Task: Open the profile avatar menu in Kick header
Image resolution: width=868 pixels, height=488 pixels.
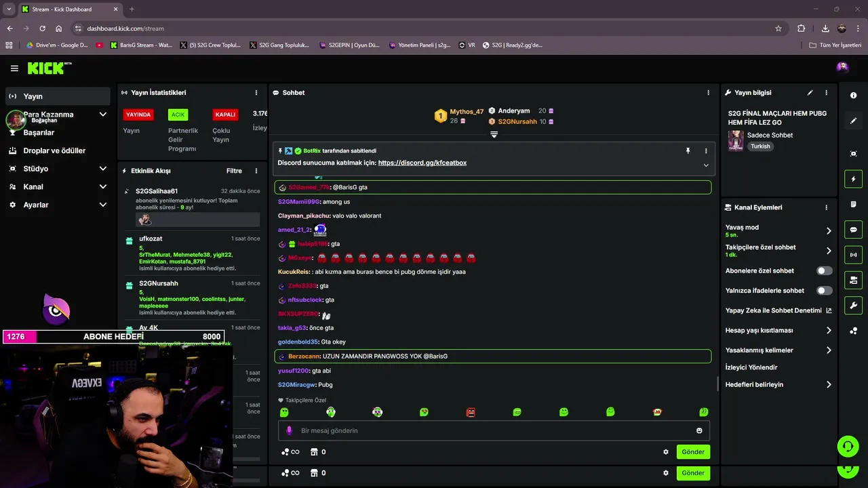Action: coord(842,66)
